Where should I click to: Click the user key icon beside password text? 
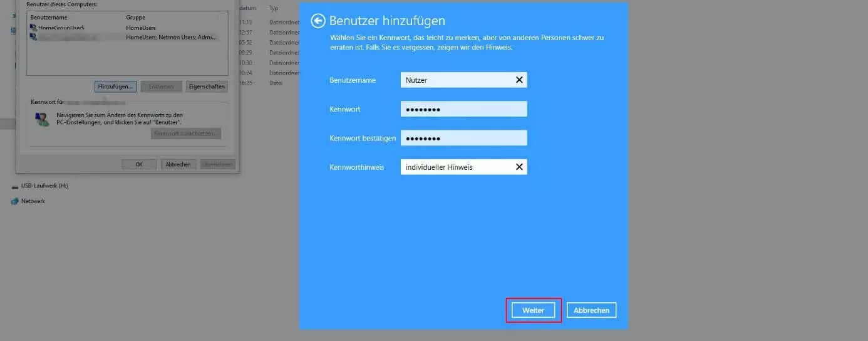[43, 119]
